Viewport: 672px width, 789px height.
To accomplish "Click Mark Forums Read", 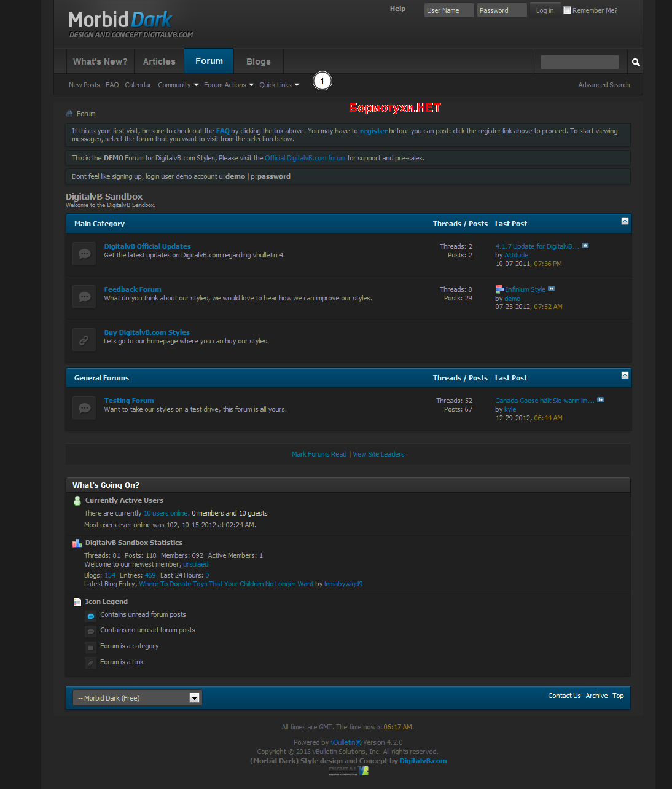I will (x=319, y=454).
